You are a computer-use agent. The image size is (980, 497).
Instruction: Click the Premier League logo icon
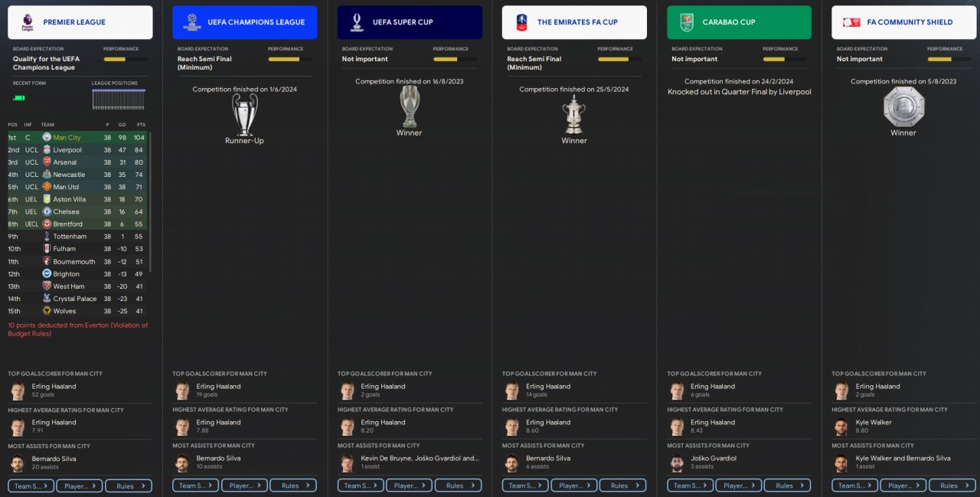point(28,22)
